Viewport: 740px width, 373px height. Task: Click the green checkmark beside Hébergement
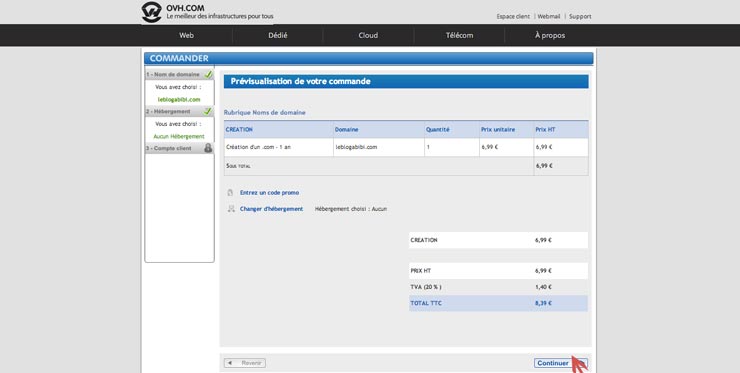207,111
